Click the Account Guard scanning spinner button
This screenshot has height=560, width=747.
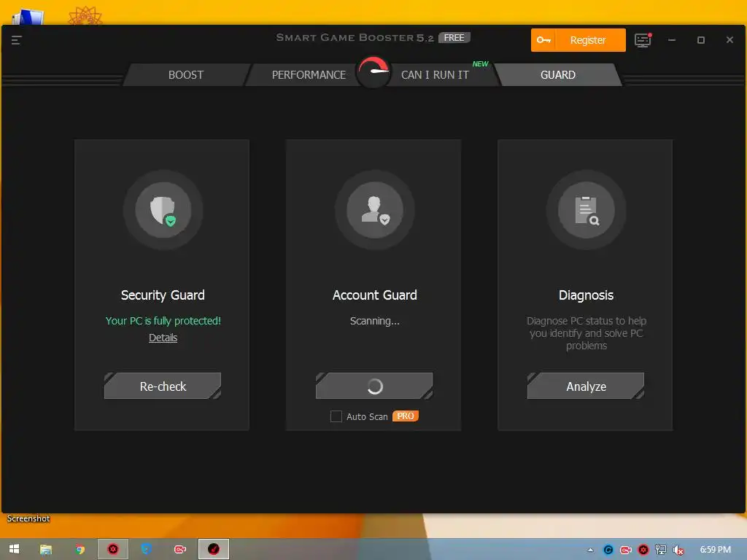click(x=374, y=386)
